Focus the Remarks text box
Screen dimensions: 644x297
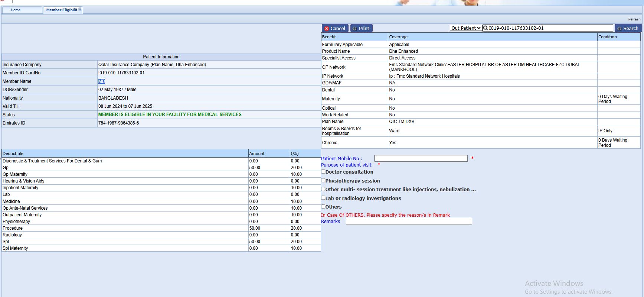tap(409, 222)
